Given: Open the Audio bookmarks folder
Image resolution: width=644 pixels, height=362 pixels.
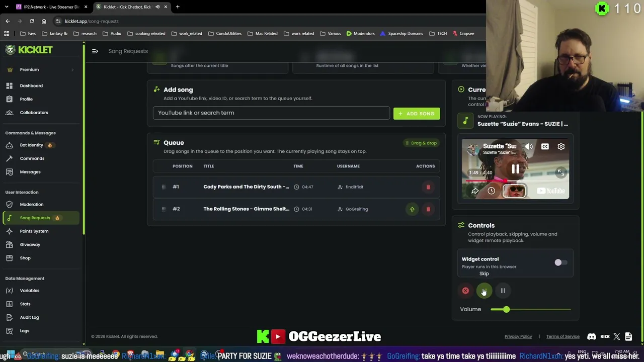Looking at the screenshot, I should (112, 34).
